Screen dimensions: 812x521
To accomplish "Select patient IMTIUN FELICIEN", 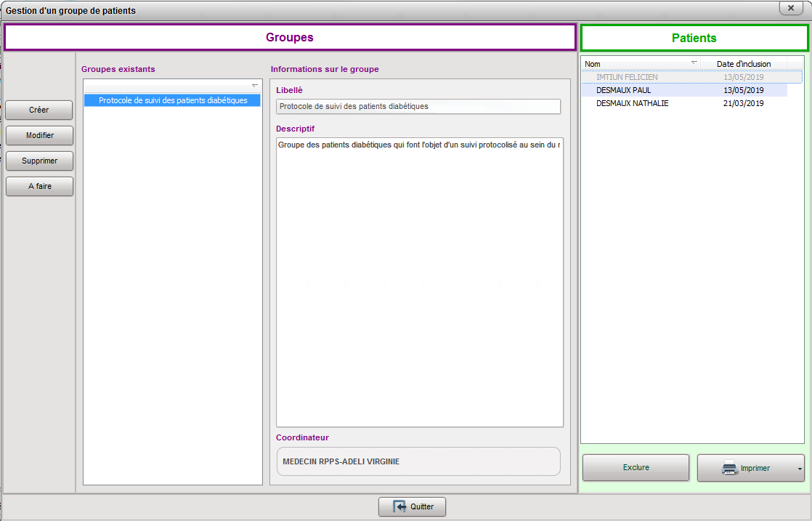I will (x=627, y=77).
